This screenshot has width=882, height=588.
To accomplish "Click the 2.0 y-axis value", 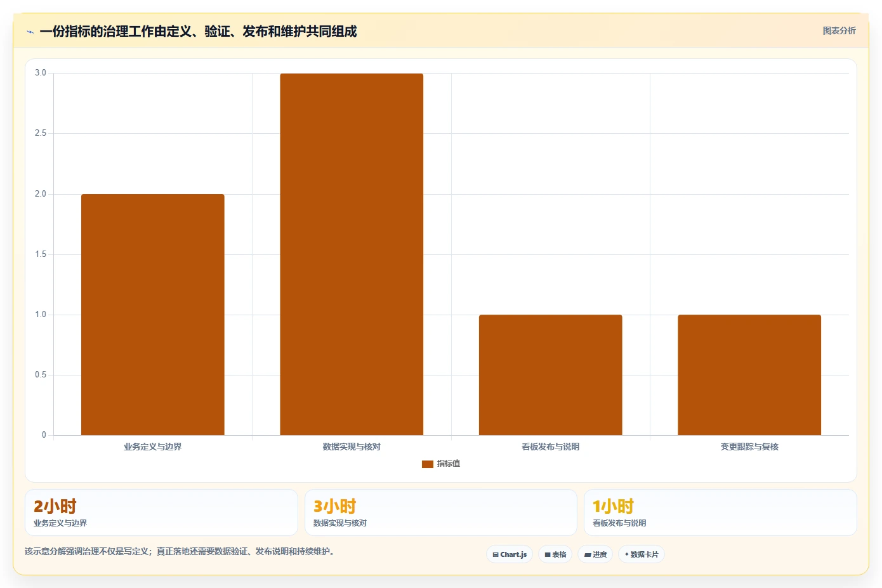I will 41,194.
